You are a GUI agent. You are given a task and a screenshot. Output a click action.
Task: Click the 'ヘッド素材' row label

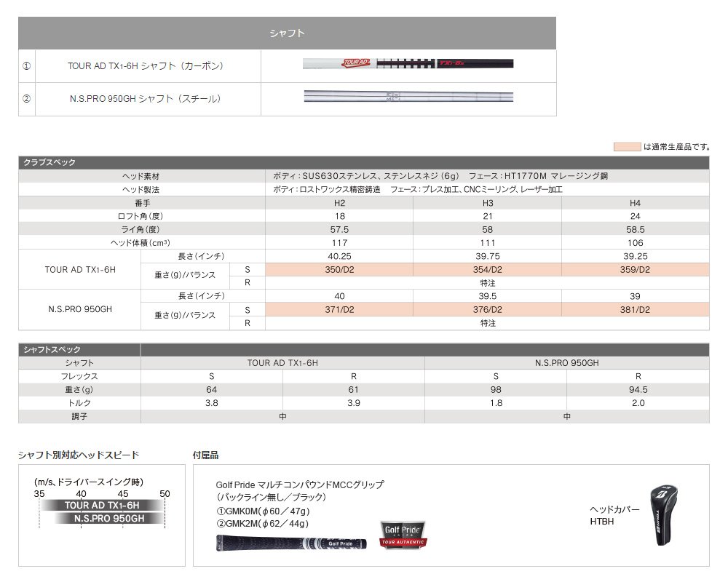click(141, 176)
